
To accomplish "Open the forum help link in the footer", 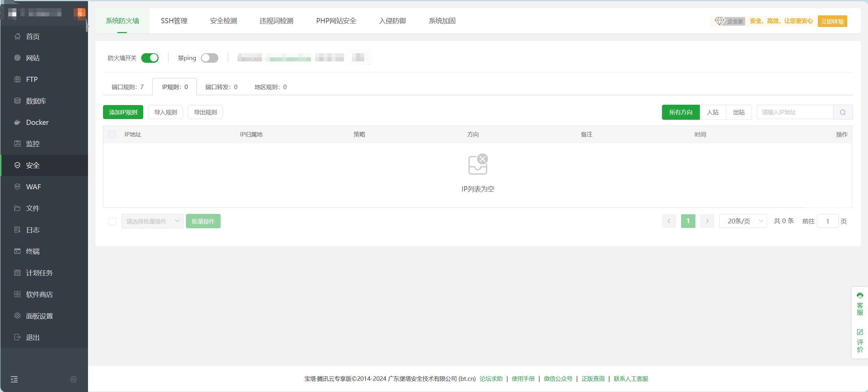I will click(x=491, y=379).
